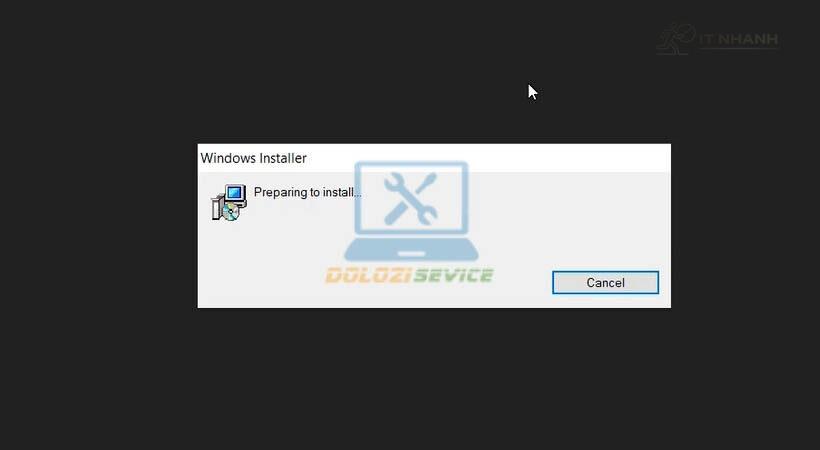Viewport: 820px width, 450px height.
Task: Click the crossed wrench and screwdriver watermark
Action: (411, 199)
